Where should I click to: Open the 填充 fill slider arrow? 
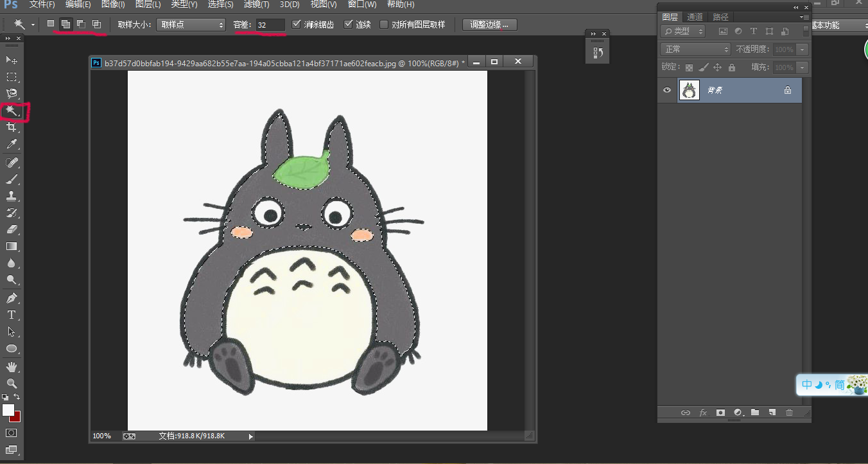802,67
